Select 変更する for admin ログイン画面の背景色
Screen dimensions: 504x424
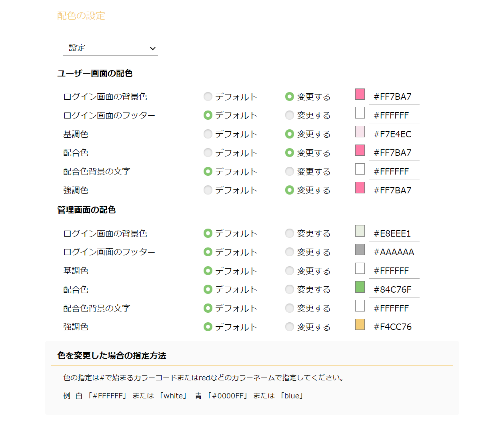coord(290,233)
